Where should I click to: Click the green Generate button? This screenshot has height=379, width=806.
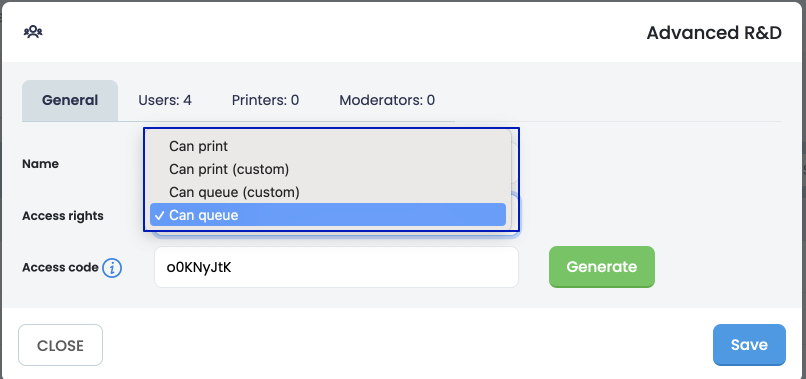602,267
